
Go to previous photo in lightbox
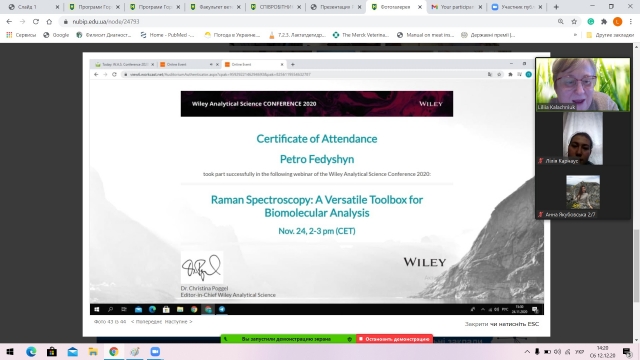point(146,322)
